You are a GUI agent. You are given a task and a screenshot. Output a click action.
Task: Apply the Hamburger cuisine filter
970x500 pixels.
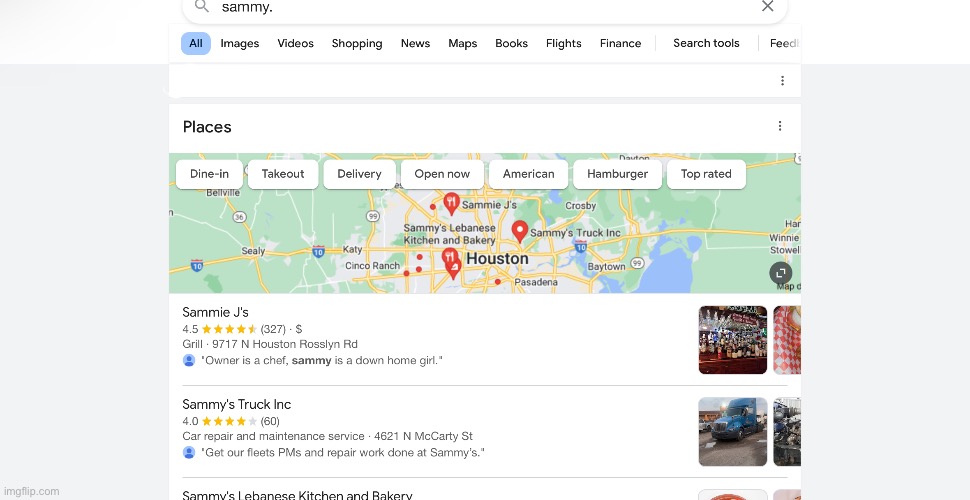(x=617, y=174)
